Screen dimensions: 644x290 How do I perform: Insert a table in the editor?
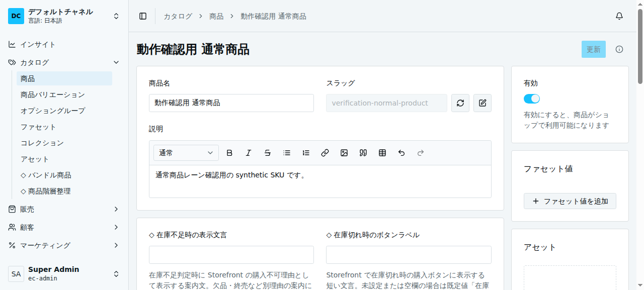[382, 153]
